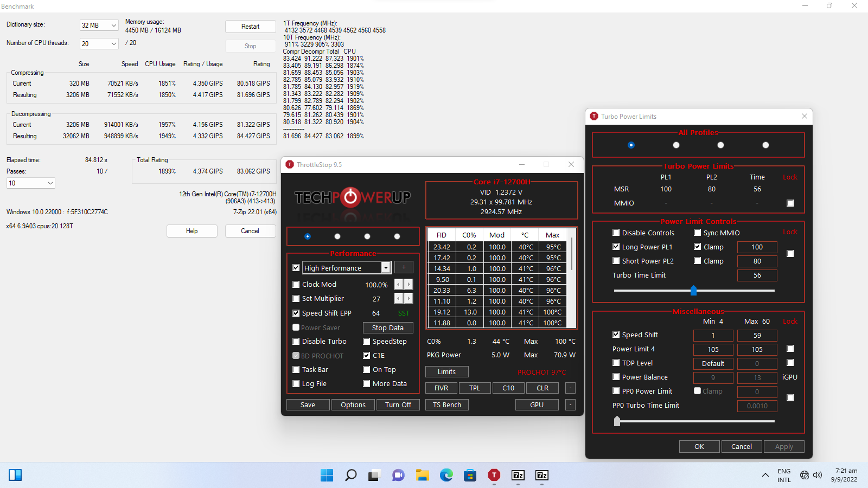This screenshot has height=488, width=868.
Task: Increase Clock Mod with right arrow
Action: click(409, 284)
